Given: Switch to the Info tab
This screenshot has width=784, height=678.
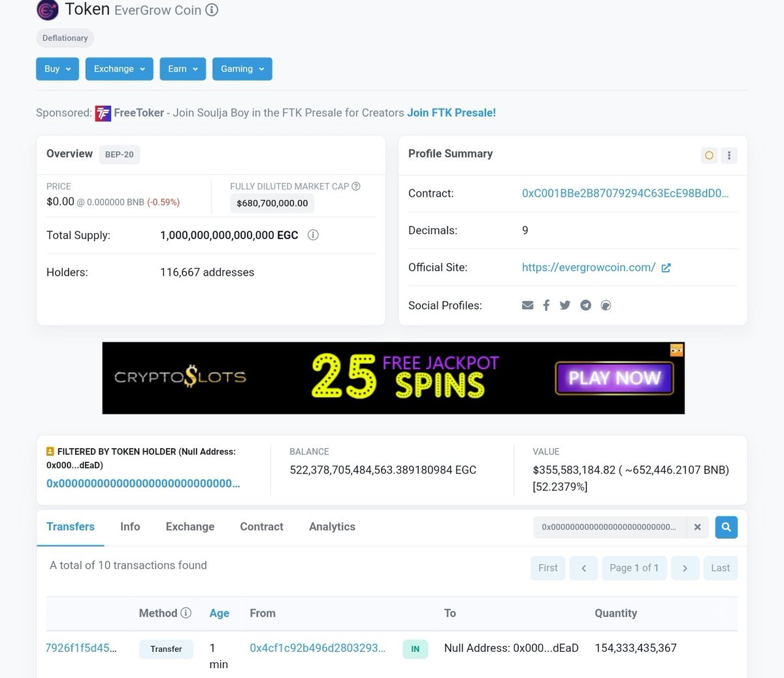Looking at the screenshot, I should click(x=130, y=526).
